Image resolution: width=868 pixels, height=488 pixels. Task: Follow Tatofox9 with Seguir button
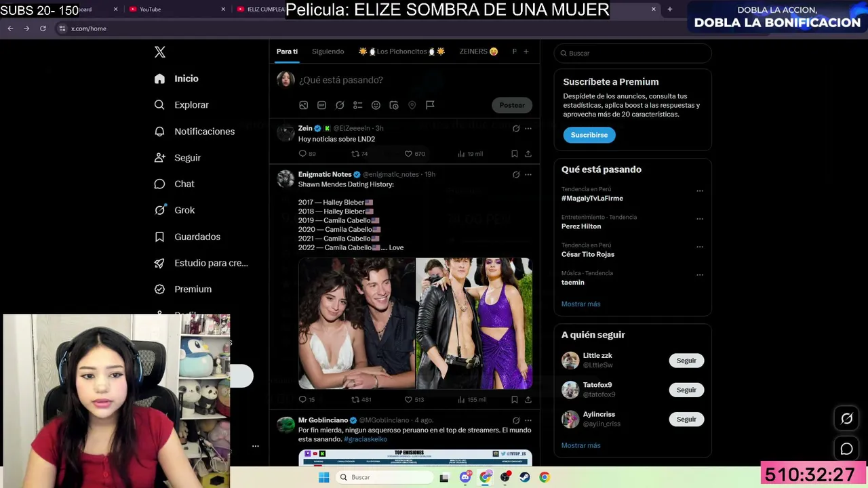686,390
